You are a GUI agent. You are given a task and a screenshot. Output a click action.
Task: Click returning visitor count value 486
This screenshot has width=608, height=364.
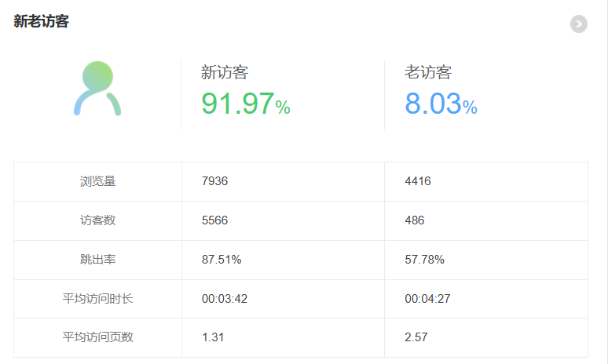point(415,220)
